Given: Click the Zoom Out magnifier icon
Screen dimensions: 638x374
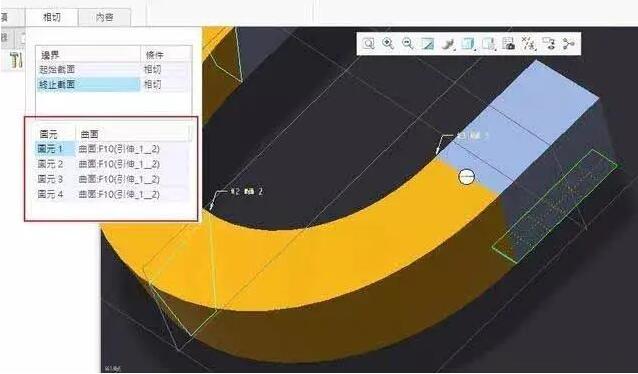Looking at the screenshot, I should tap(407, 44).
